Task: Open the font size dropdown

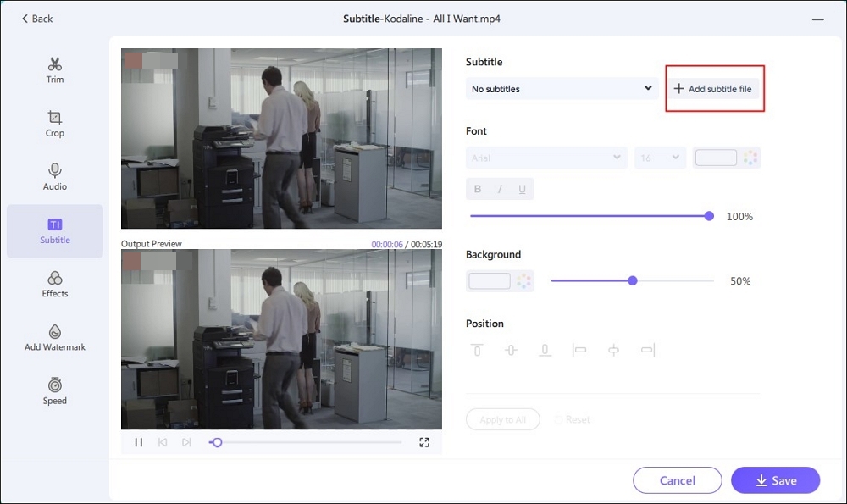Action: tap(660, 158)
